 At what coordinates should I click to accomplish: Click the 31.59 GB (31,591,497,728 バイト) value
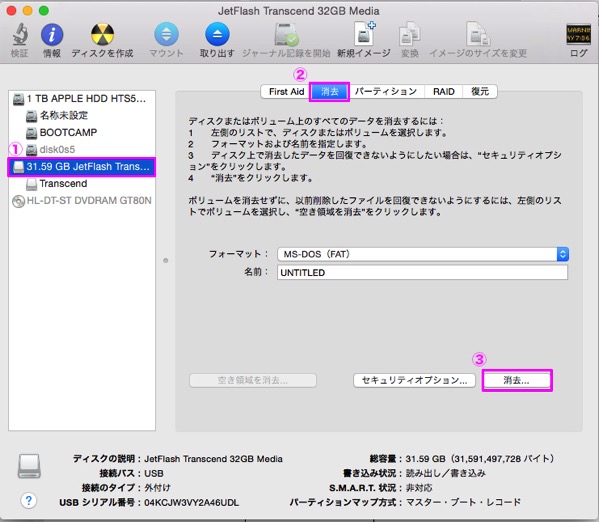[479, 459]
